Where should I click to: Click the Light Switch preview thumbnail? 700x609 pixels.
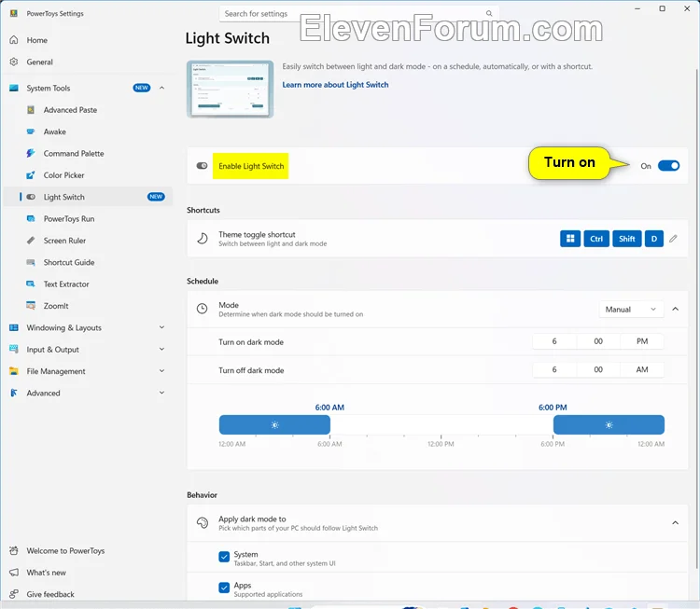click(x=230, y=90)
